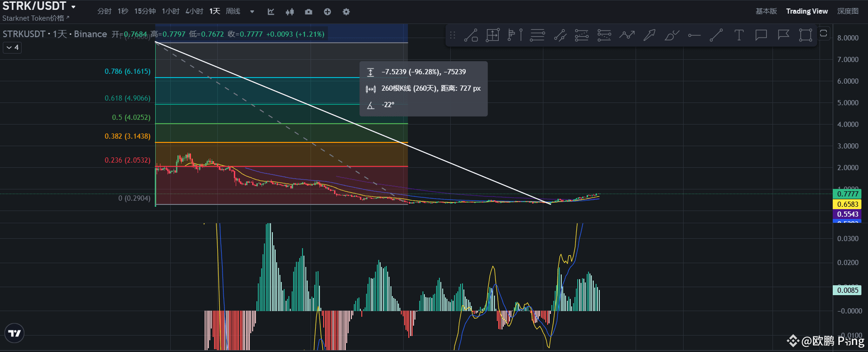Take a chart snapshot with camera icon
Image resolution: width=868 pixels, height=352 pixels.
[x=309, y=12]
